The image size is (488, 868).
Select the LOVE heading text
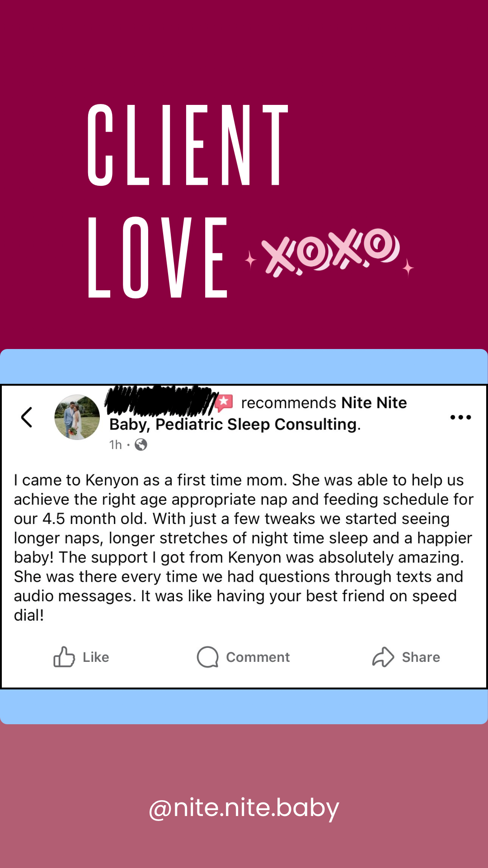(x=158, y=258)
